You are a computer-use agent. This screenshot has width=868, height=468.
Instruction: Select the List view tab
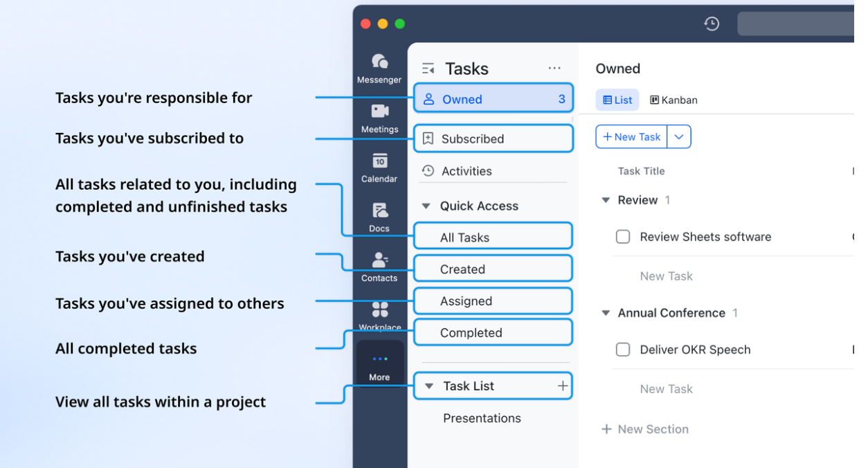pyautogui.click(x=617, y=100)
